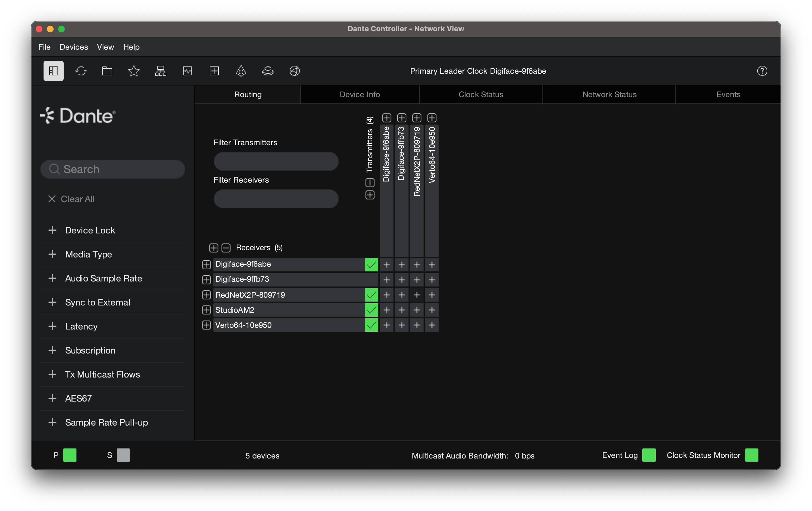Viewport: 812px width, 511px height.
Task: Click the green check for RedNetX2P-809719 receiver
Action: 371,295
